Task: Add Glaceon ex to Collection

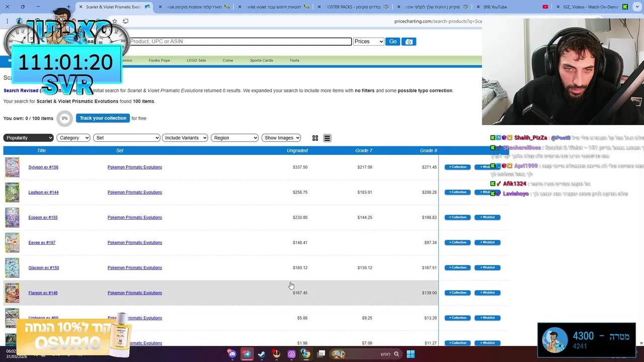Action: [457, 267]
